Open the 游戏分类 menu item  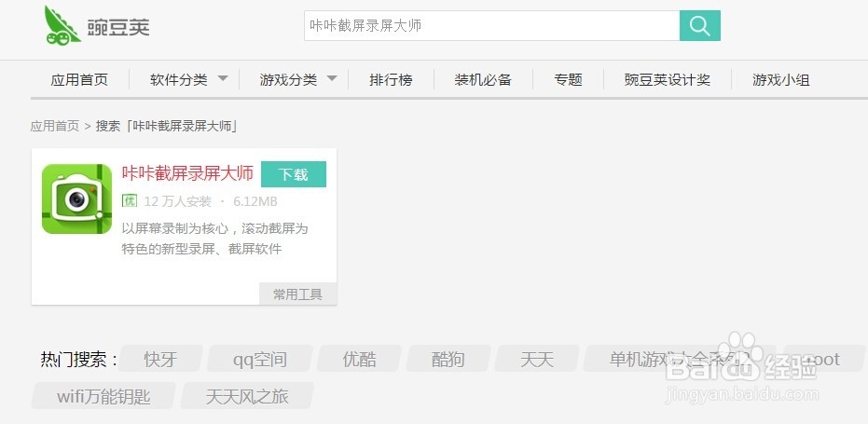pyautogui.click(x=288, y=80)
